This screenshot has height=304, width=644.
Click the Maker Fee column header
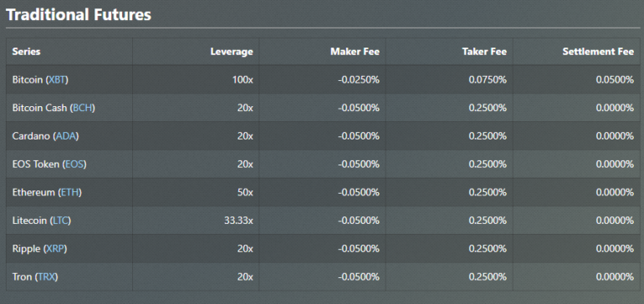coord(355,52)
